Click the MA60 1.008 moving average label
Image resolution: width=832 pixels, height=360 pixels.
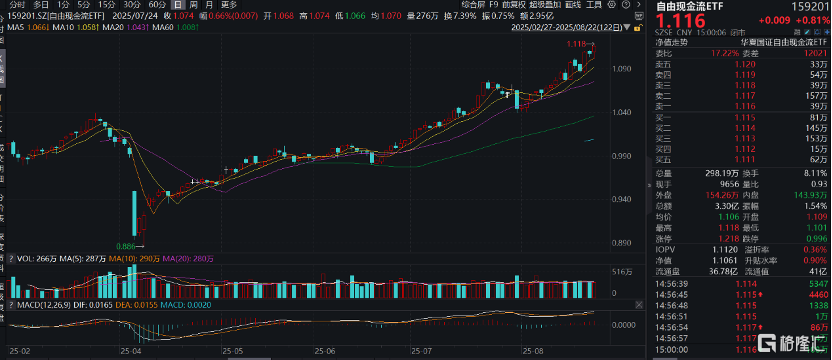(176, 27)
